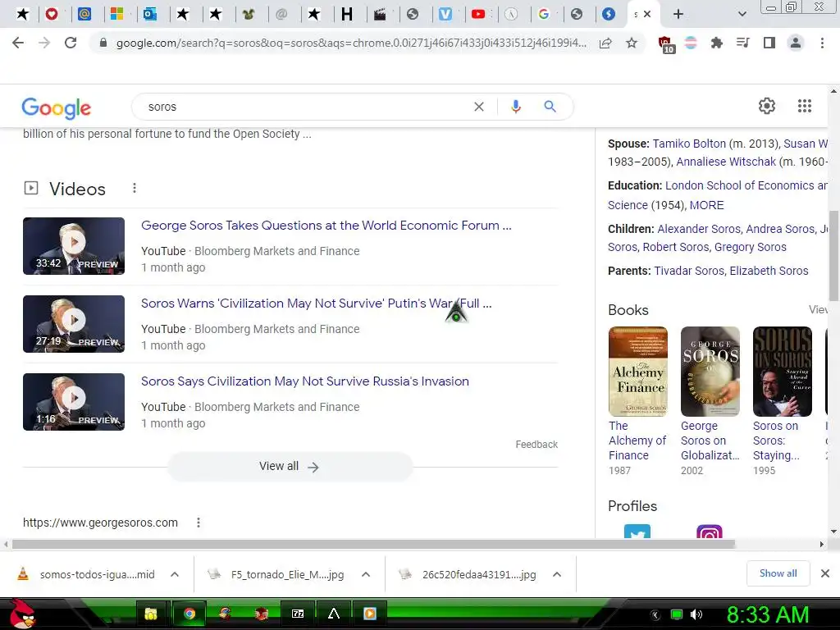Open Soros Says Civilization May Not Survive link
The image size is (840, 630).
(x=305, y=381)
